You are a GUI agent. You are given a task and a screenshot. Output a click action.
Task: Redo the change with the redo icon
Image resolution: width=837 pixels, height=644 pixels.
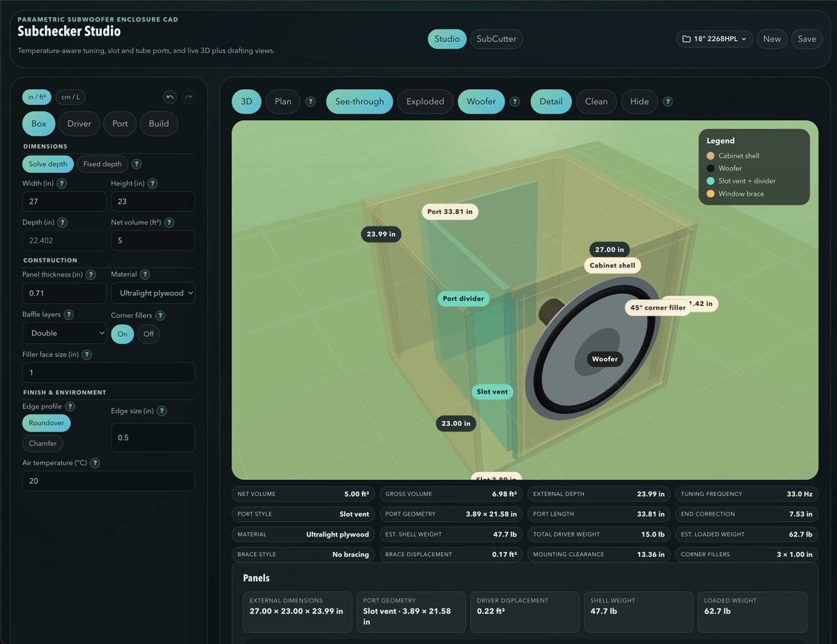point(188,98)
